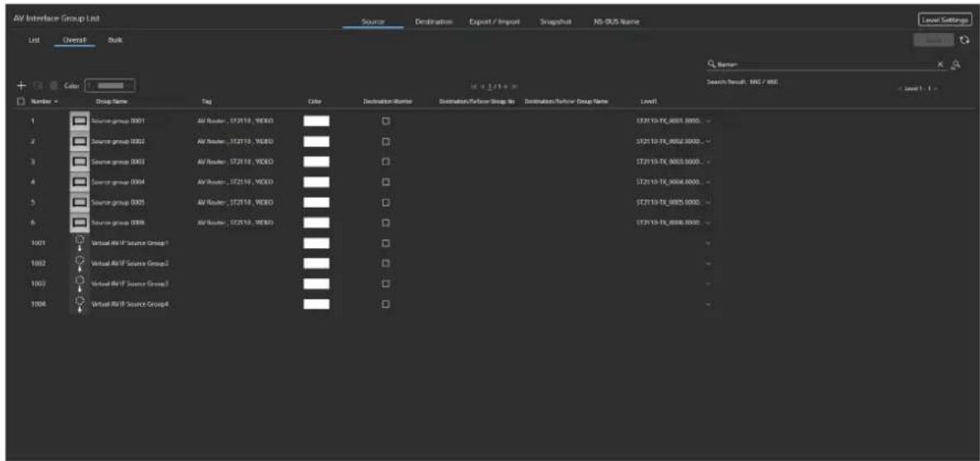Click the copy icon next to the plus icon
This screenshot has width=980, height=461.
[37, 85]
